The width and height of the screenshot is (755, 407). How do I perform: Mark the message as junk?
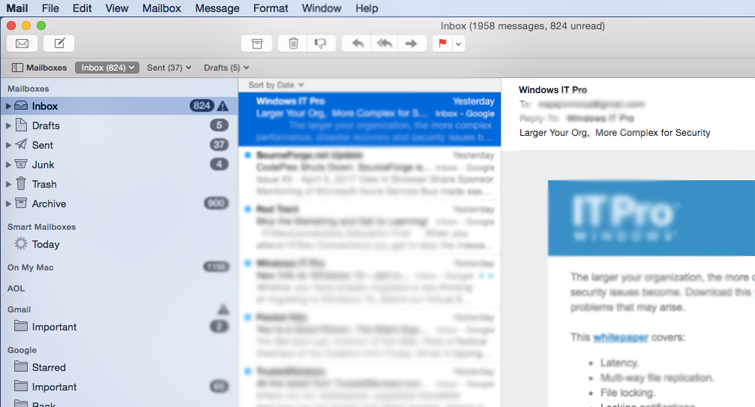coord(320,44)
